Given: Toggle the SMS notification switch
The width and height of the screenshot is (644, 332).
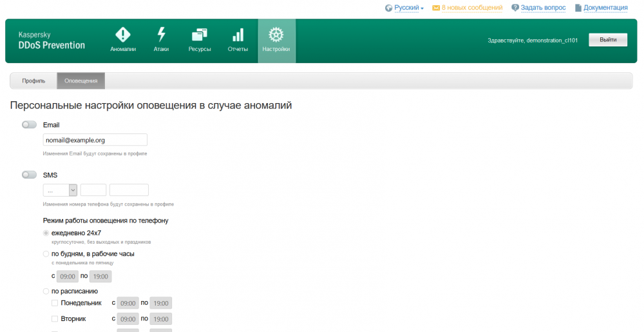Looking at the screenshot, I should point(29,175).
